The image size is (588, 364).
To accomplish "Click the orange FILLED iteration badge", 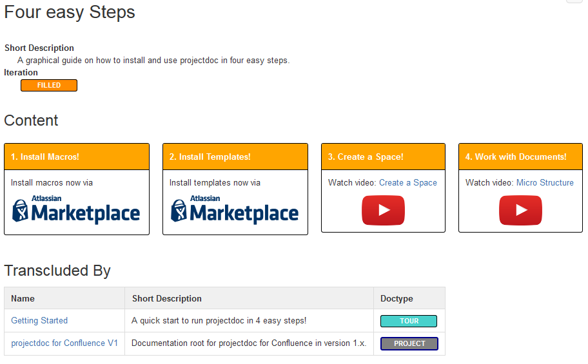I will coord(49,85).
